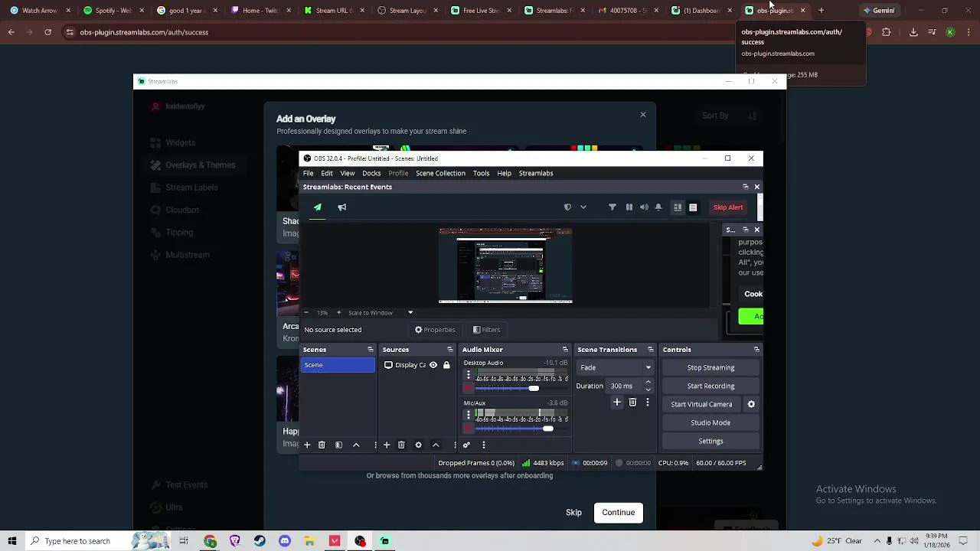Remove selected scene with the trash icon
This screenshot has height=551, width=980.
tap(322, 445)
